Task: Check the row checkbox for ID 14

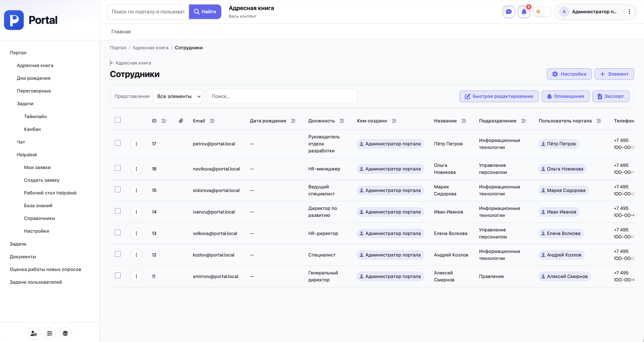Action: [x=118, y=211]
